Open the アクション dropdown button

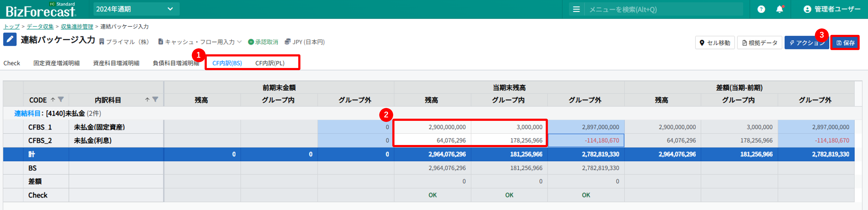(806, 43)
